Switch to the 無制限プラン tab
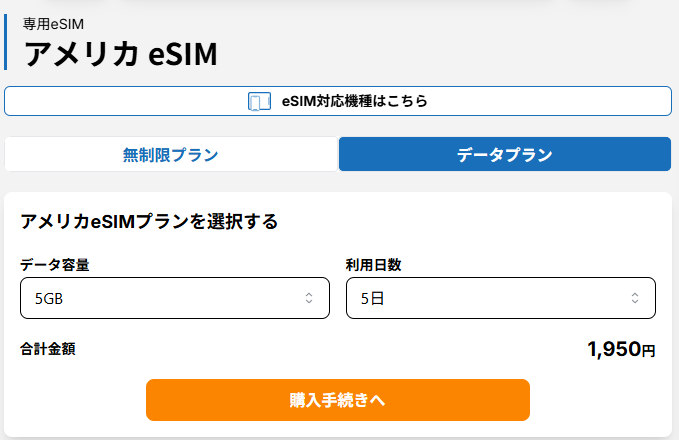 (171, 154)
